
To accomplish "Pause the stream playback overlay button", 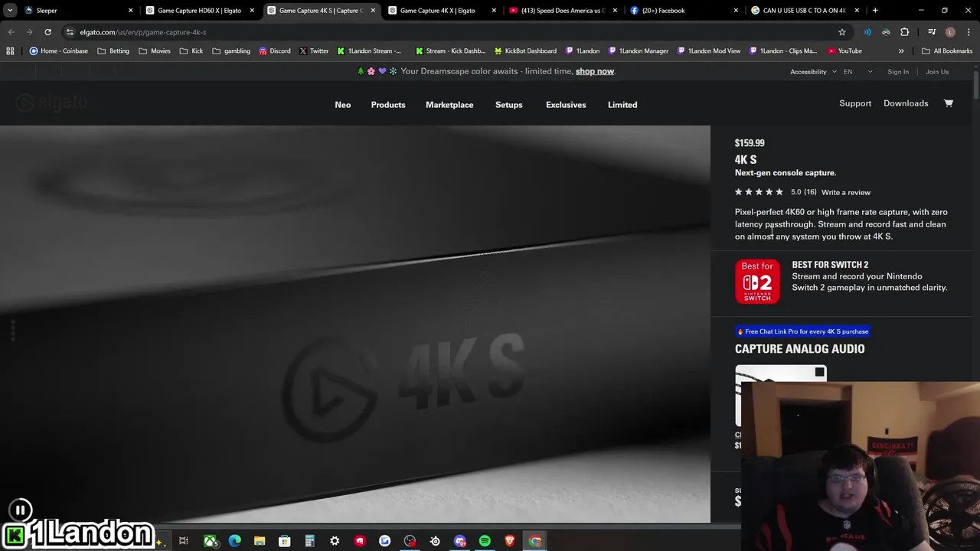I will (x=20, y=510).
